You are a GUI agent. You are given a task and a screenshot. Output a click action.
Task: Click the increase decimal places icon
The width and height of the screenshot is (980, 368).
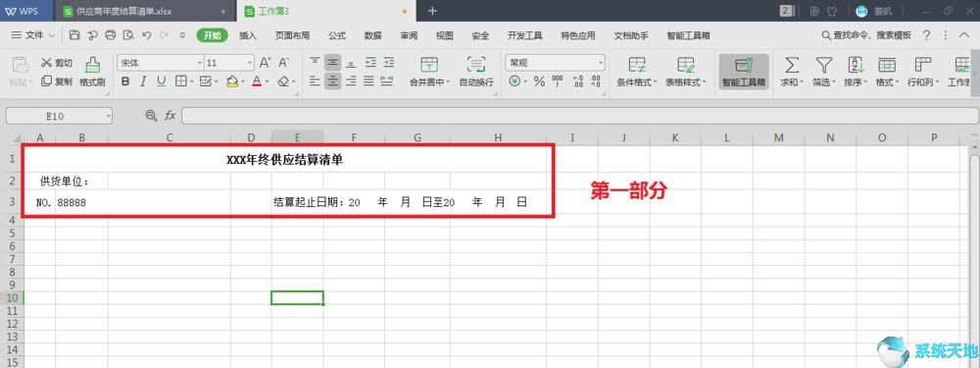coord(578,81)
